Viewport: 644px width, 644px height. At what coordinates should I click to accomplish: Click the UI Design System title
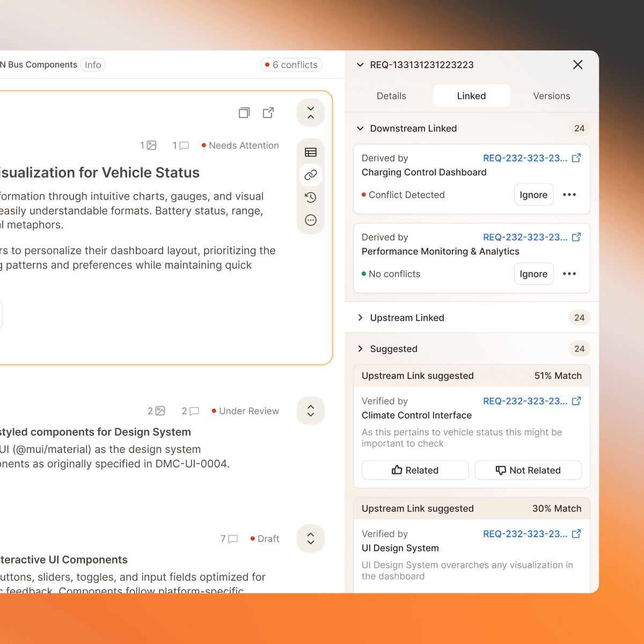click(400, 548)
